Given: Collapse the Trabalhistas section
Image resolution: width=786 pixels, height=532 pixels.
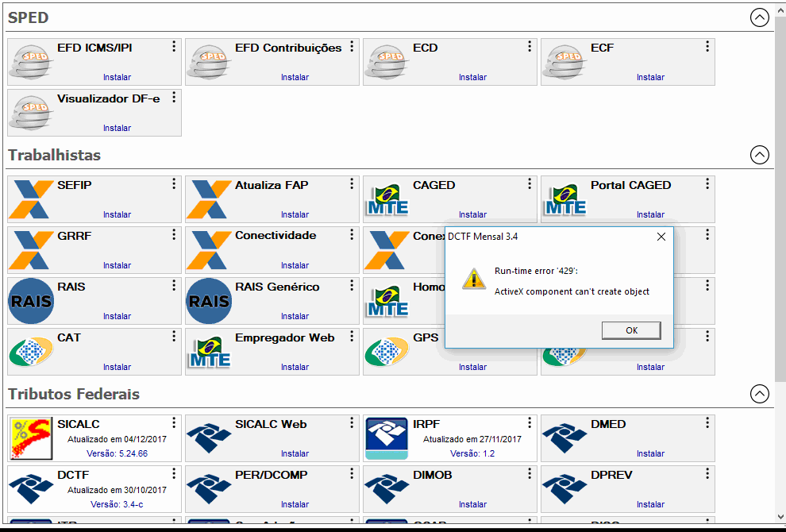Looking at the screenshot, I should click(760, 155).
